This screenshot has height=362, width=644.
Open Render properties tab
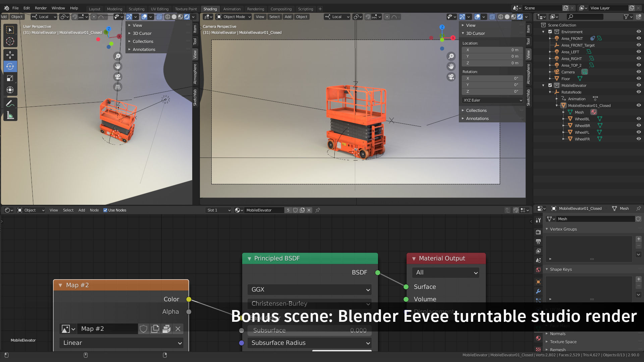pyautogui.click(x=538, y=232)
